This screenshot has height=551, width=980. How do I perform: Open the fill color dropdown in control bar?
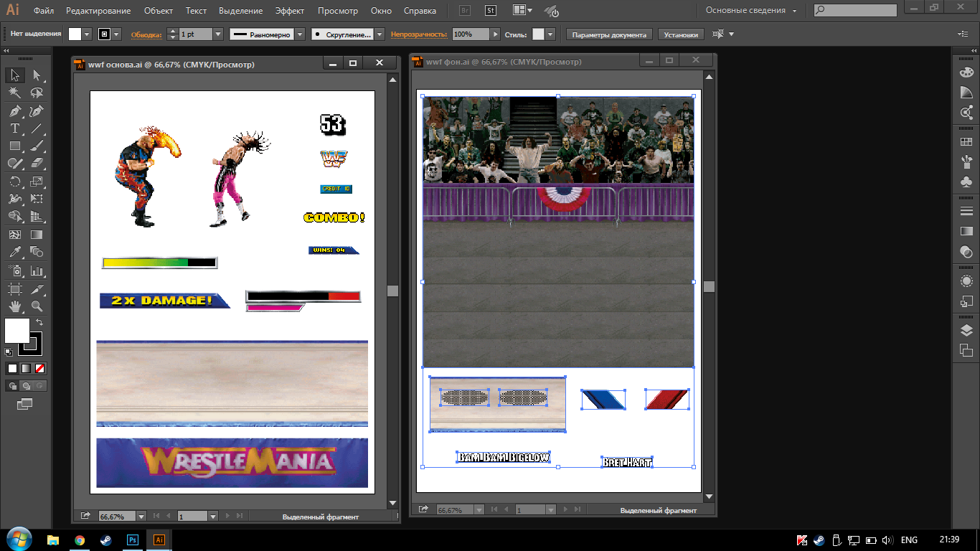click(x=88, y=34)
